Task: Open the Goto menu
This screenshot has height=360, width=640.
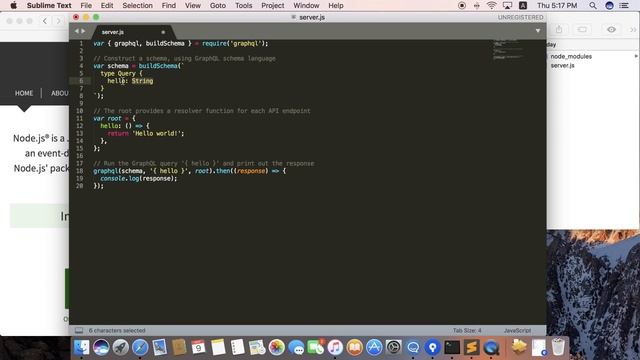Action: tap(218, 5)
